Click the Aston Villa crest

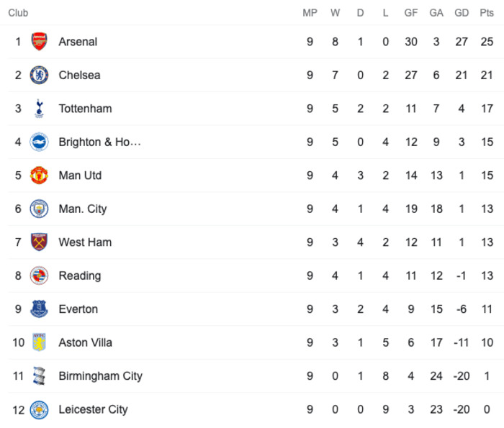39,342
